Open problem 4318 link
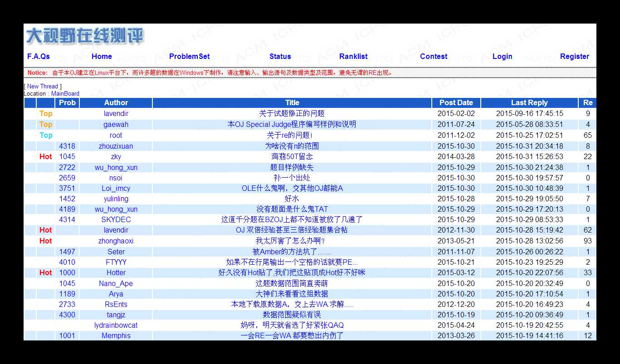Viewport: 620px width, 364px height. pyautogui.click(x=67, y=146)
